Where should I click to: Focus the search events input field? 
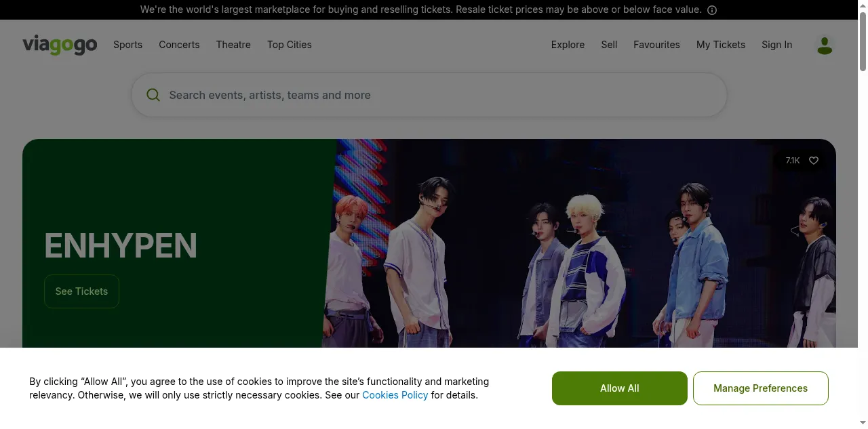pyautogui.click(x=429, y=95)
